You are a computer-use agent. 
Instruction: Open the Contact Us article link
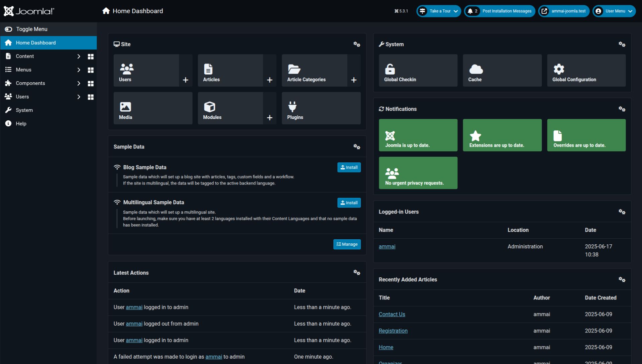[x=392, y=314]
